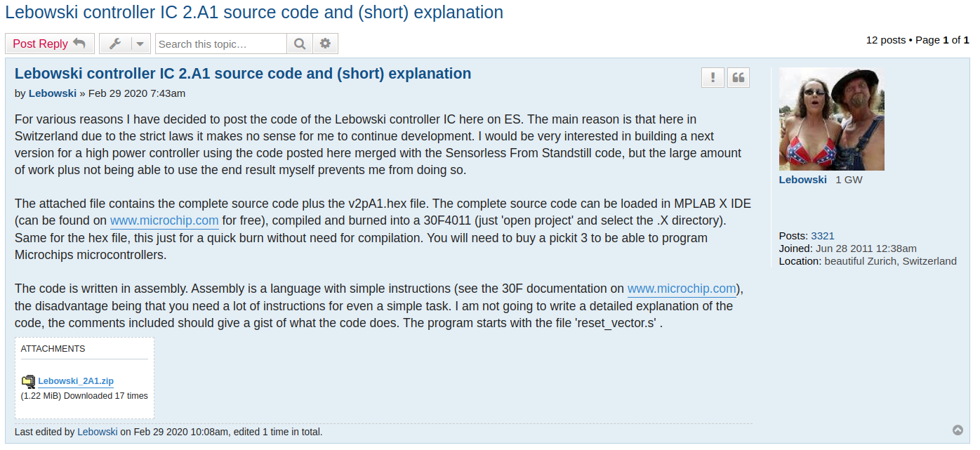Image resolution: width=980 pixels, height=450 pixels.
Task: Follow the www.microchip.com link near 30F documentation
Action: click(682, 289)
